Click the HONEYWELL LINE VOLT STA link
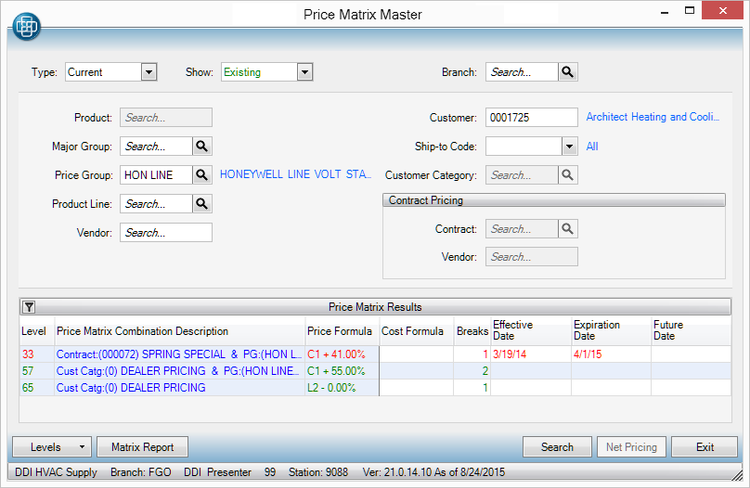 [295, 175]
